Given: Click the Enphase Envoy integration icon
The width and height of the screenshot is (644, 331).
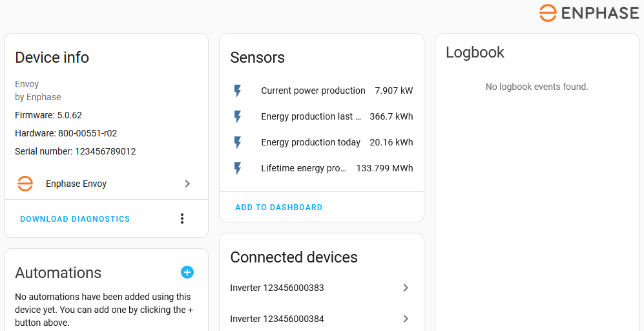Looking at the screenshot, I should (x=25, y=184).
